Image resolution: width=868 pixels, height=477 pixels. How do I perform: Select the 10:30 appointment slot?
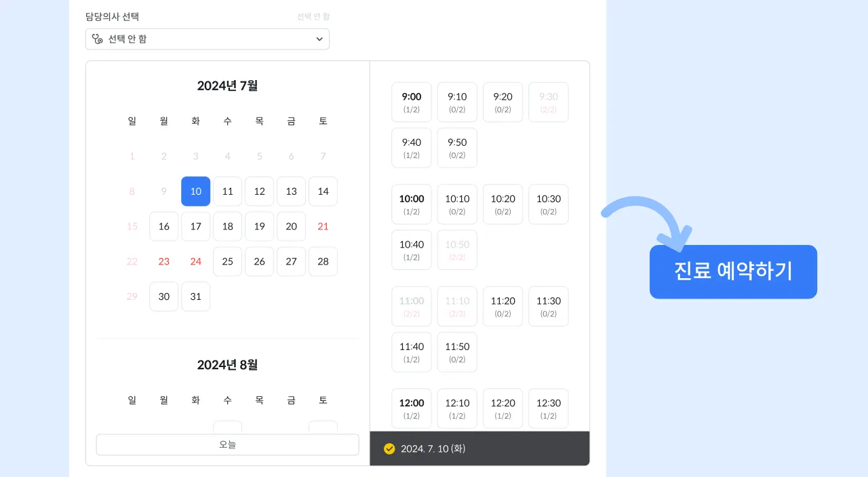549,204
